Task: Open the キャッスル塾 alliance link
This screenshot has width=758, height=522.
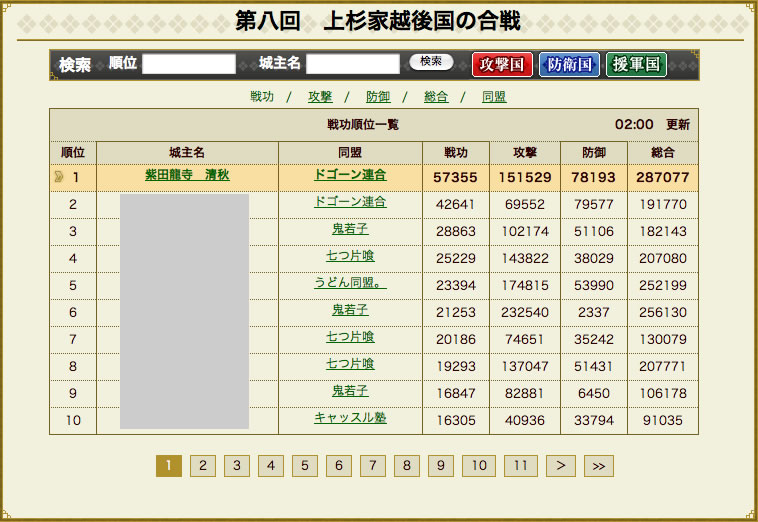Action: [350, 418]
